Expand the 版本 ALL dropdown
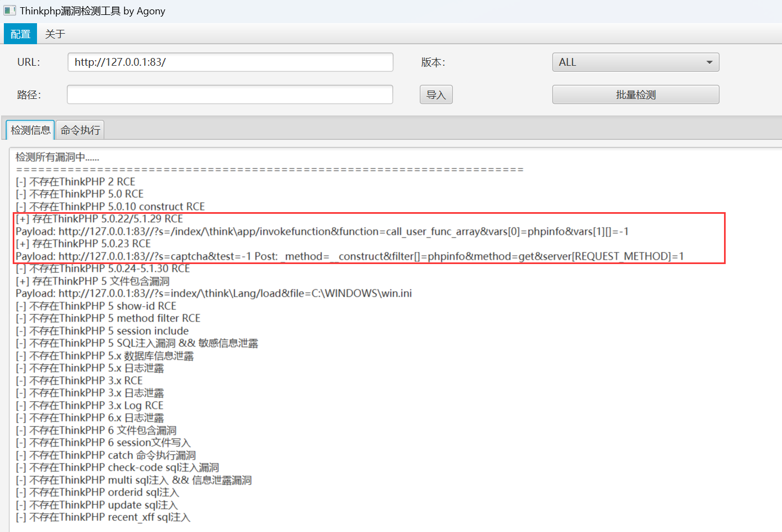This screenshot has height=532, width=782. (636, 62)
